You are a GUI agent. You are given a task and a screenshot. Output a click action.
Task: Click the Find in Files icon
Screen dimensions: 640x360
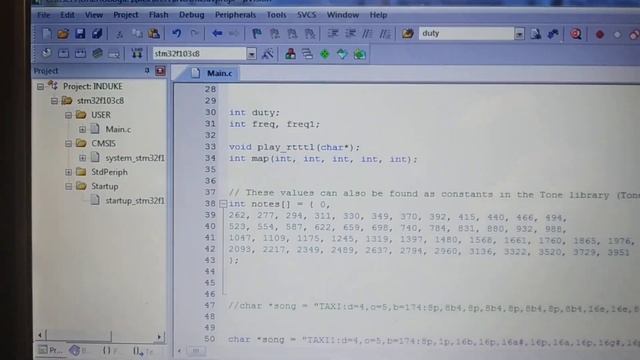407,33
